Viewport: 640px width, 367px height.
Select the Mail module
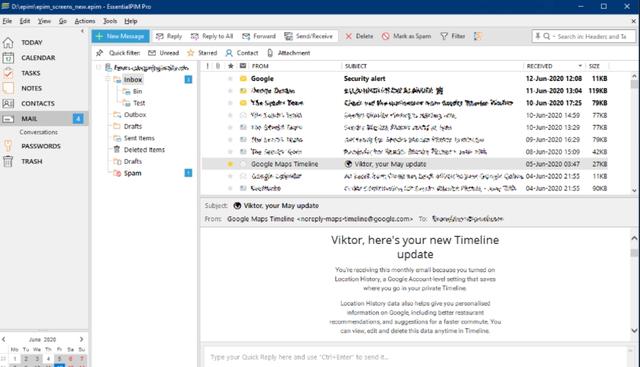pyautogui.click(x=44, y=119)
